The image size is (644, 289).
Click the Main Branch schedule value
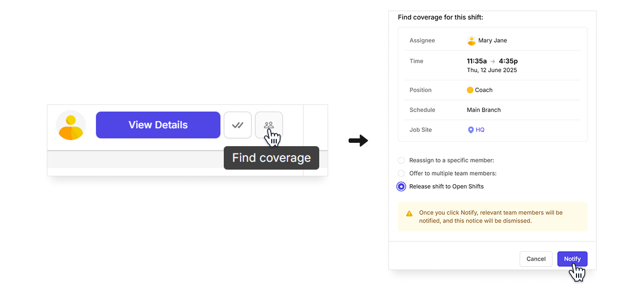click(484, 110)
